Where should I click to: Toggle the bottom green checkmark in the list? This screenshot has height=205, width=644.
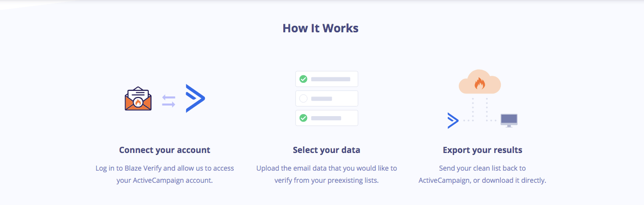pyautogui.click(x=304, y=118)
